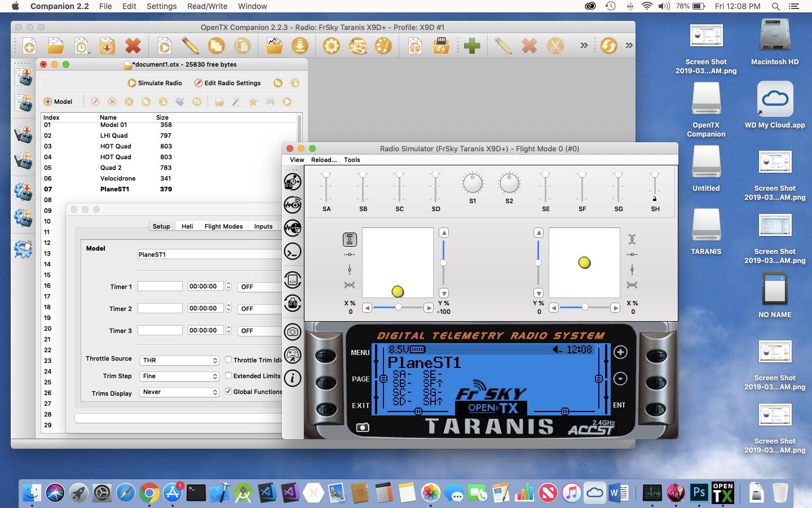Open Reload... menu in Radio Simulator
The height and width of the screenshot is (508, 812).
(x=324, y=160)
